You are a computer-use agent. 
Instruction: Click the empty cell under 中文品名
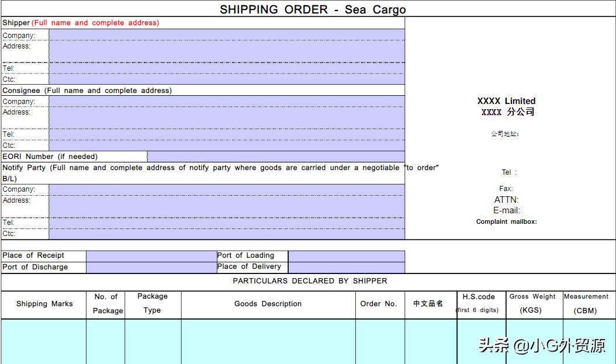[431, 342]
